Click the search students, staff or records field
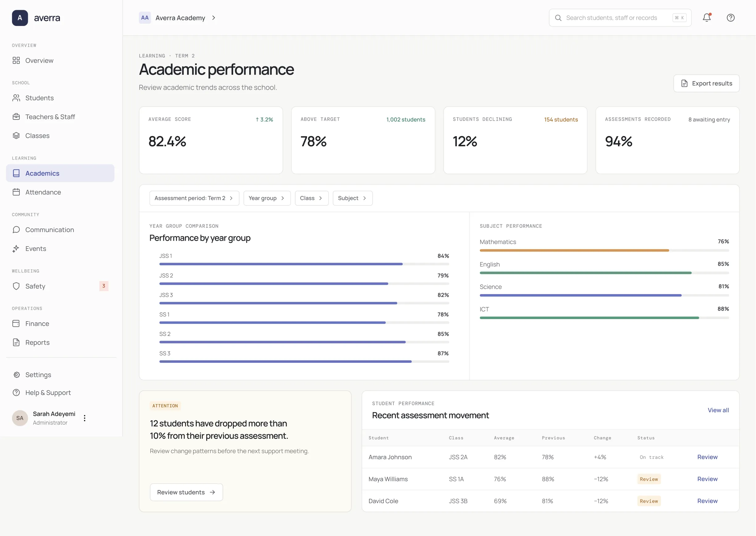Screen dimensions: 756x536 [620, 18]
